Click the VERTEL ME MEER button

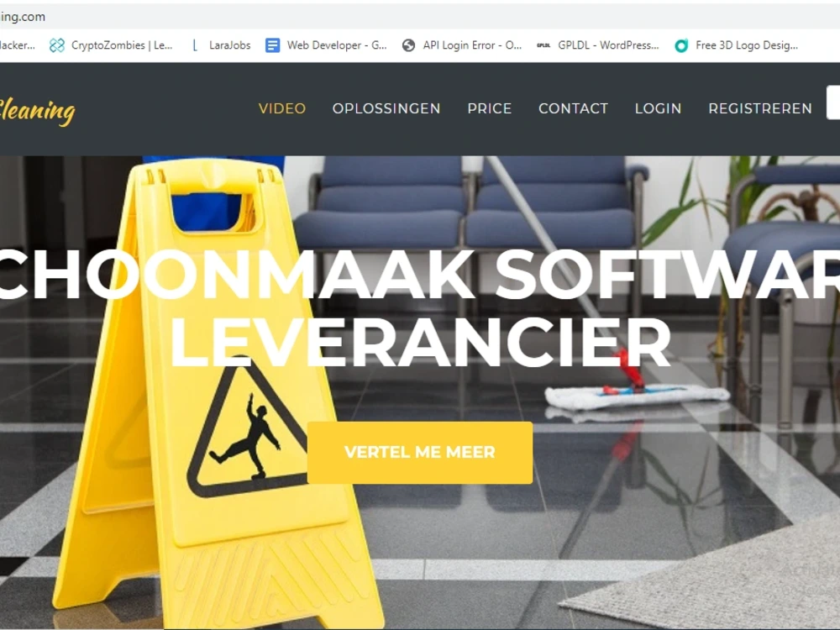coord(420,453)
